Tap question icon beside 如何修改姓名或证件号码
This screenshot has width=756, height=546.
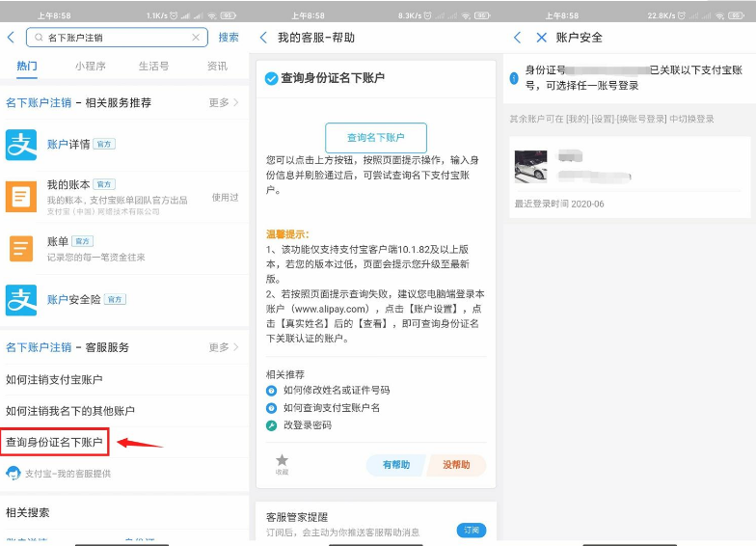pyautogui.click(x=272, y=391)
